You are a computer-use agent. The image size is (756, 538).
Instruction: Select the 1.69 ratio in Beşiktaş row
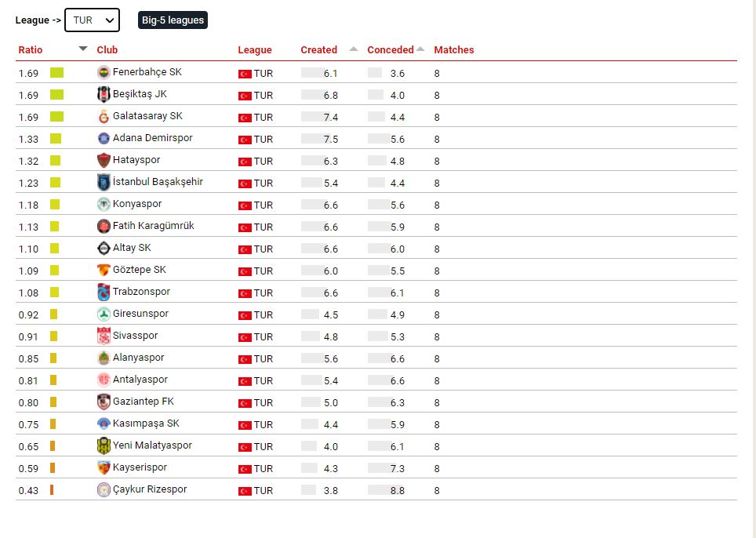click(x=28, y=96)
